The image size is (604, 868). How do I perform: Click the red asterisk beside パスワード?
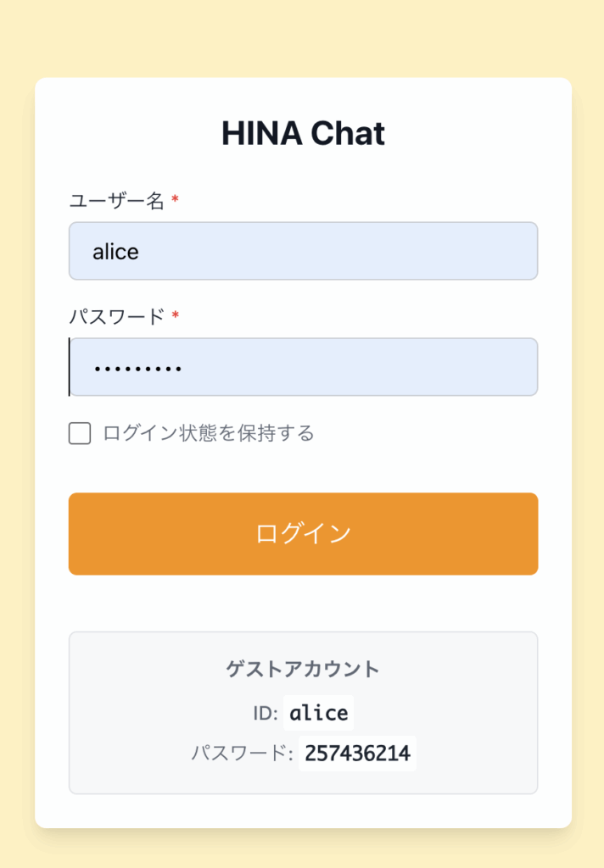click(x=176, y=316)
